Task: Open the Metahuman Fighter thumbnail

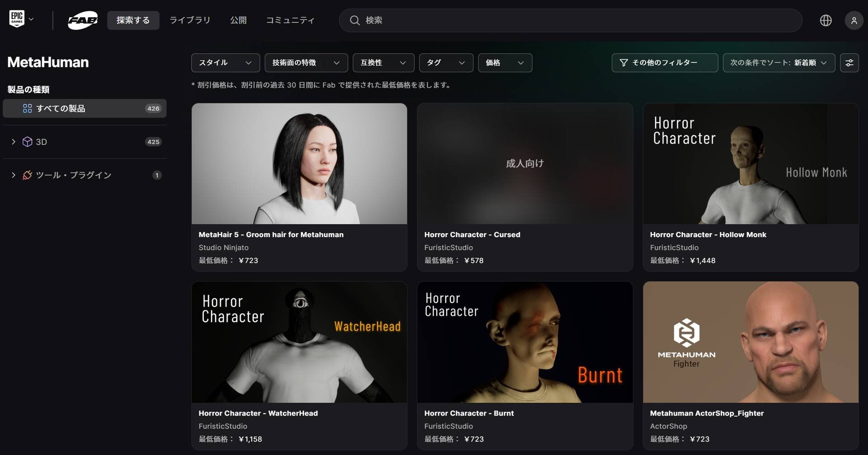Action: 750,342
